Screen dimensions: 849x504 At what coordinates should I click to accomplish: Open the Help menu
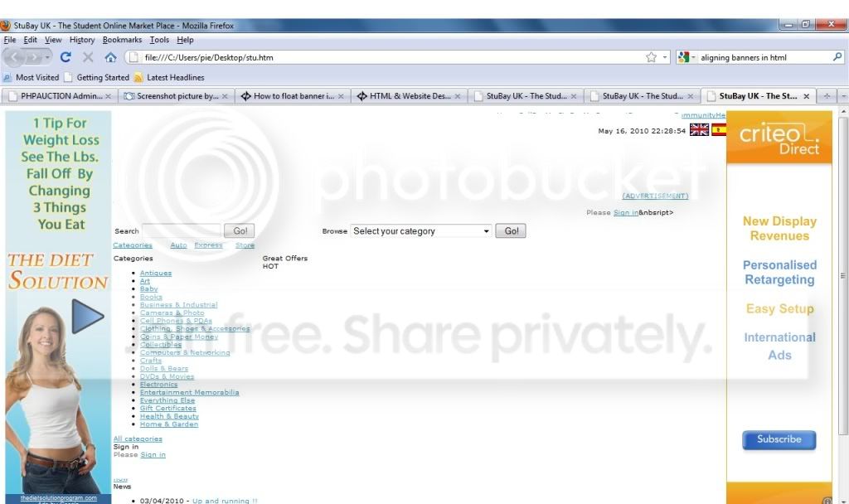coord(185,40)
